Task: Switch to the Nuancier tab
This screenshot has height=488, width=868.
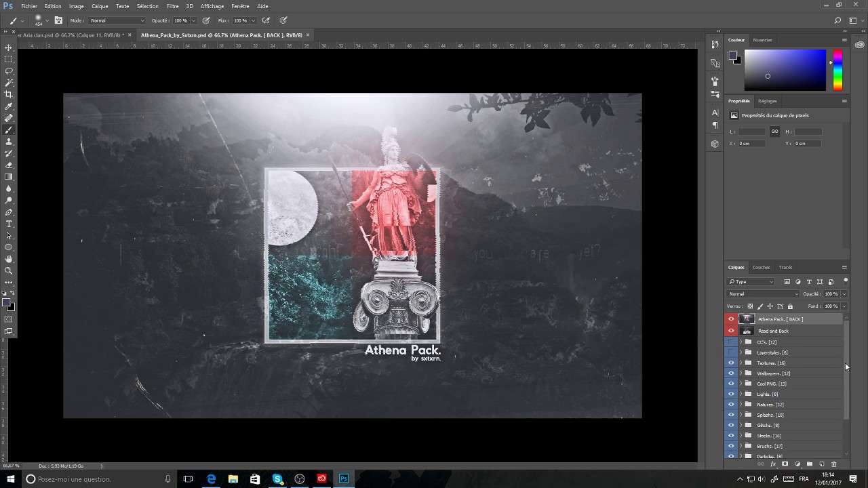Action: click(762, 40)
